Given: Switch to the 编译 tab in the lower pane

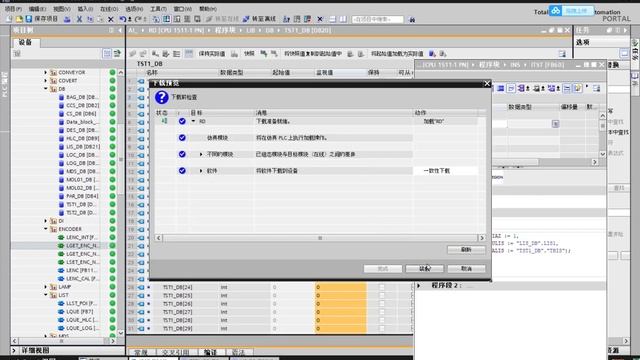Looking at the screenshot, I should point(210,352).
